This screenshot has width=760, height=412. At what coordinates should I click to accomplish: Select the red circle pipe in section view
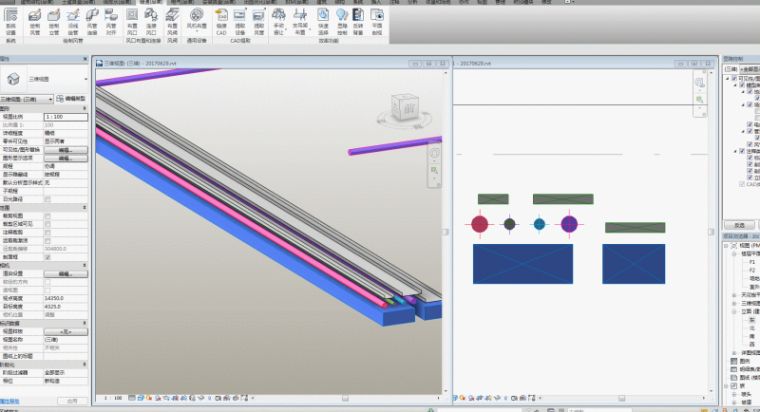coord(479,224)
